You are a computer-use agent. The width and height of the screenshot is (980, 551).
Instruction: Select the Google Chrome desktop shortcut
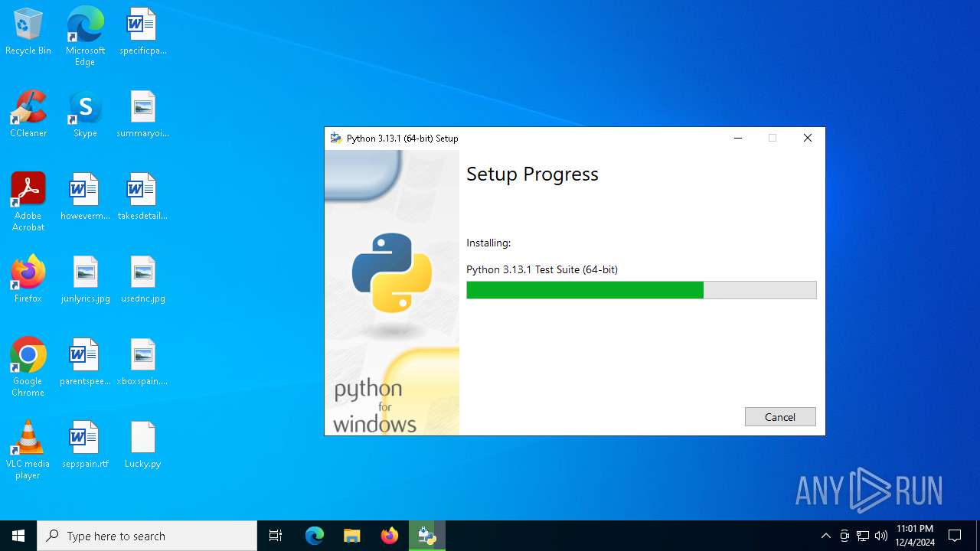28,367
